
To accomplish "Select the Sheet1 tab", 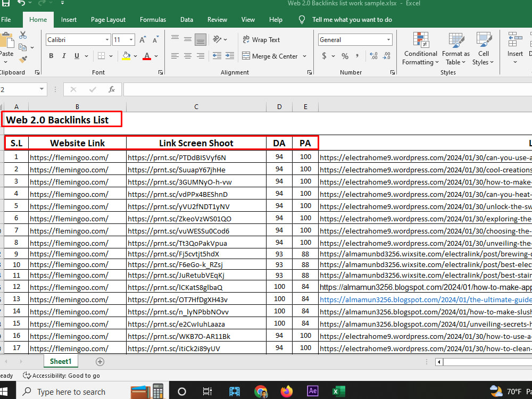I will click(x=61, y=361).
